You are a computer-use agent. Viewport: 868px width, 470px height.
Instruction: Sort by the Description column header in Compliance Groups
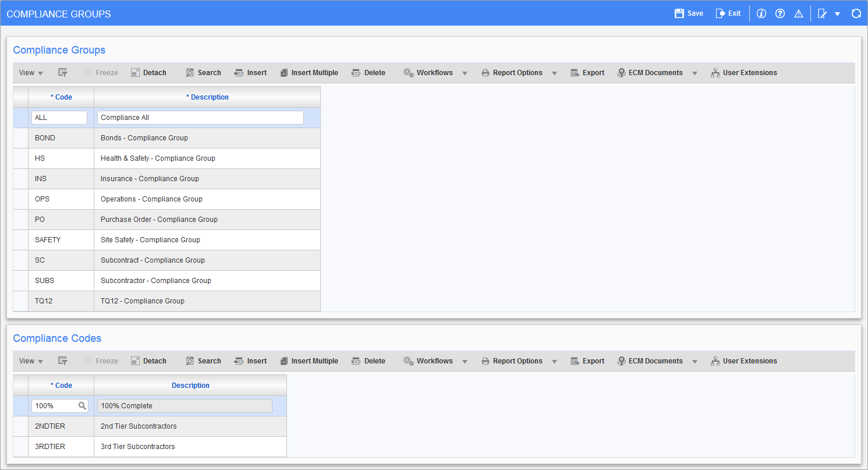point(207,97)
